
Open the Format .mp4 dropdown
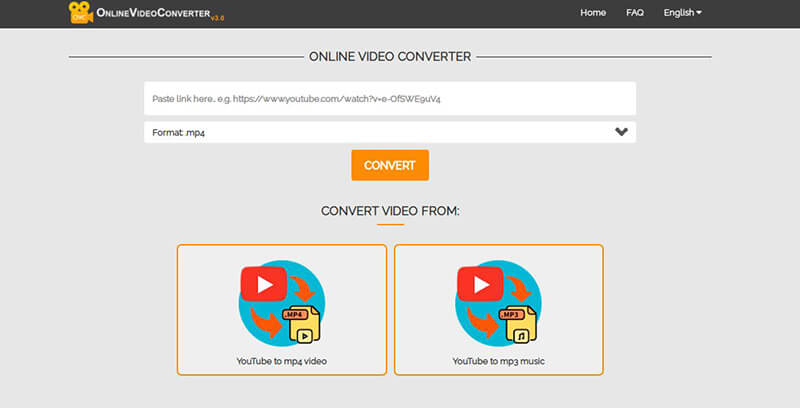click(x=390, y=132)
